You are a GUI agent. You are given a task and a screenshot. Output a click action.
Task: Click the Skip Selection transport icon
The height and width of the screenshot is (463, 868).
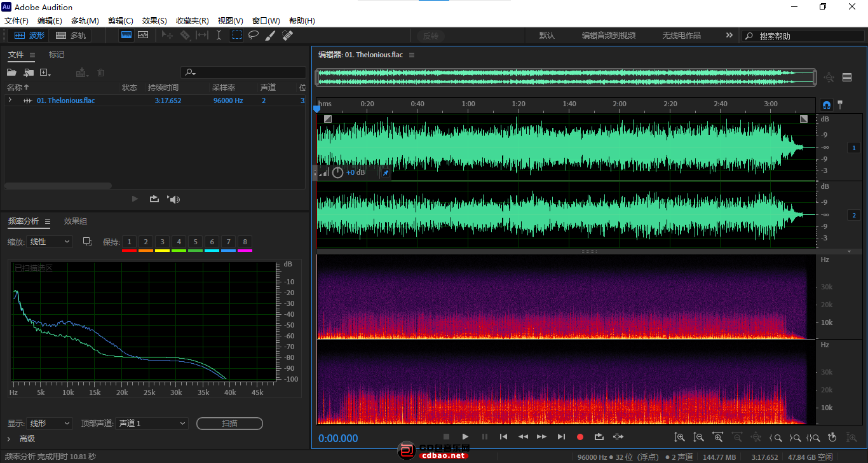tap(618, 437)
